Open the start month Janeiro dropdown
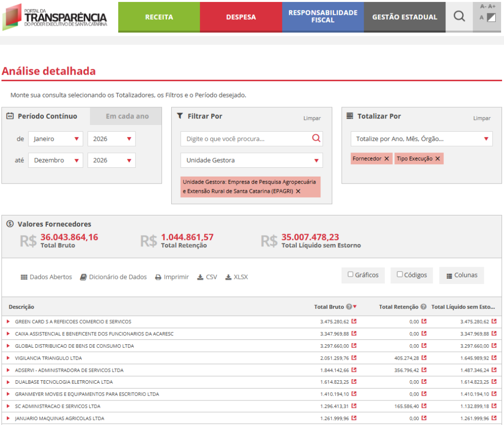504x425 pixels. tap(55, 139)
